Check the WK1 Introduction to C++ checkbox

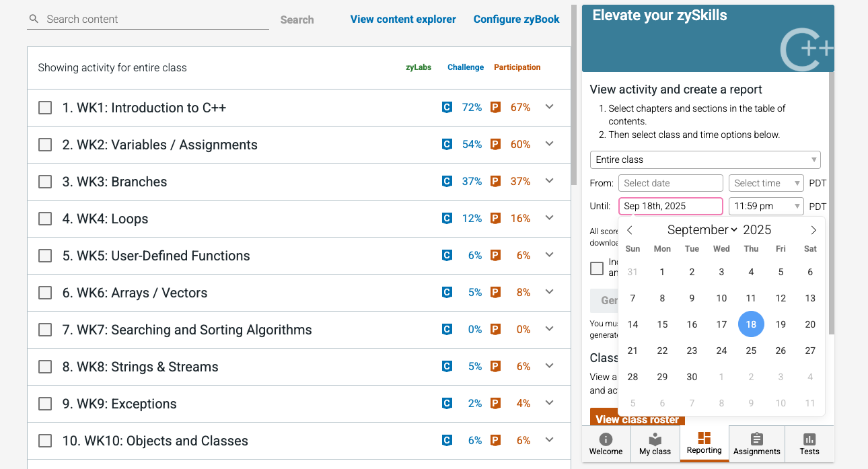coord(45,108)
